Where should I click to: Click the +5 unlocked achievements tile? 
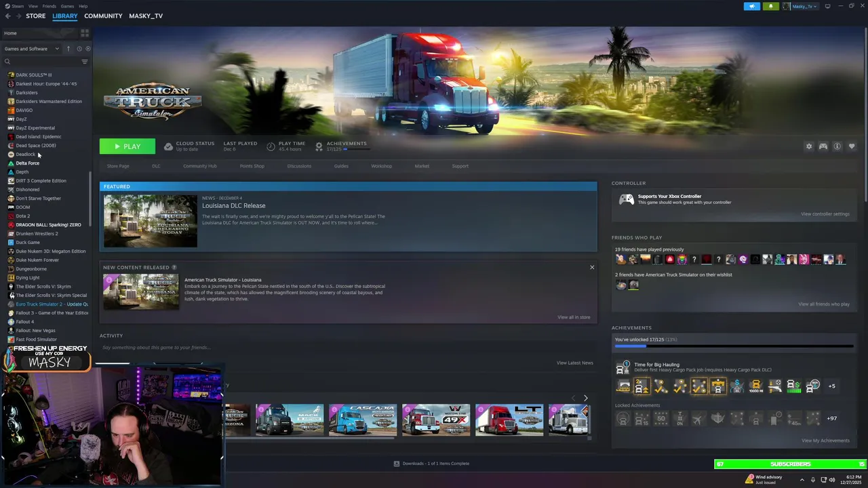coord(832,386)
